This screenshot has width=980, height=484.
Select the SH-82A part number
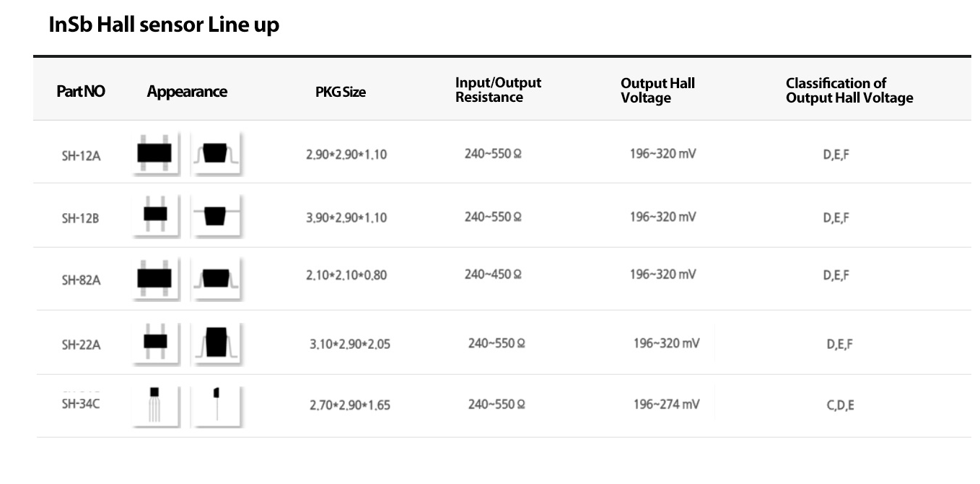(x=81, y=280)
